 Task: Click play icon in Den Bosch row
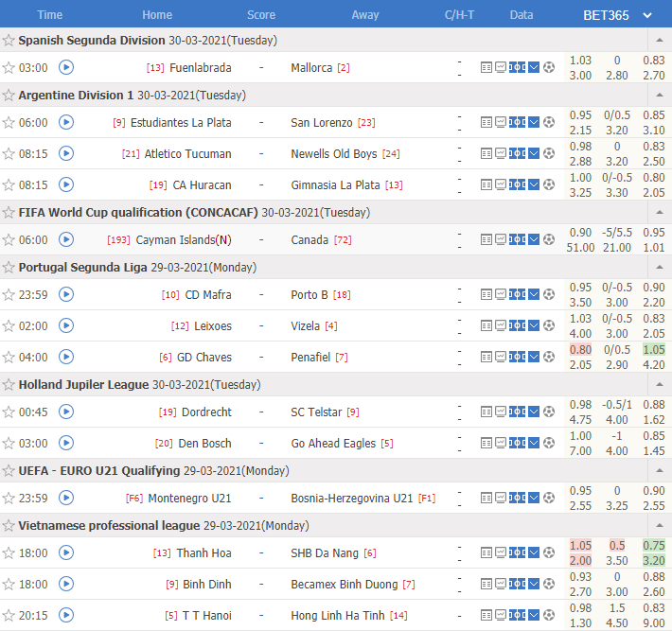click(66, 443)
